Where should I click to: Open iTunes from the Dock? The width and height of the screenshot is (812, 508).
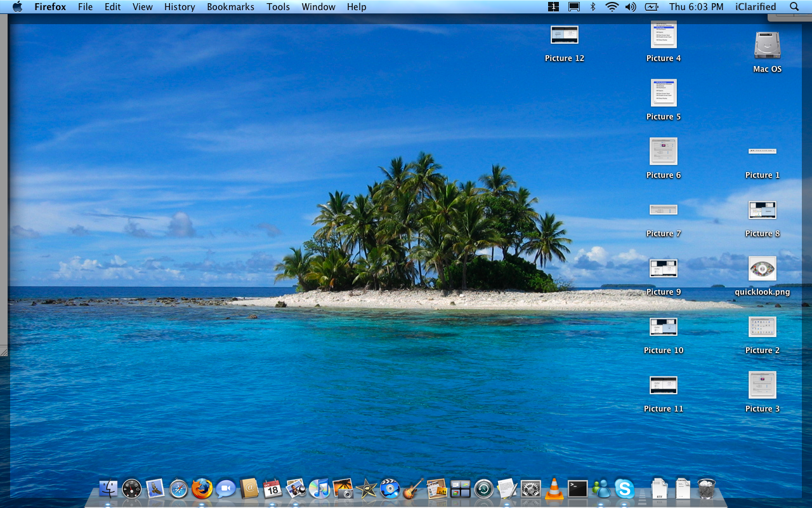pos(319,488)
